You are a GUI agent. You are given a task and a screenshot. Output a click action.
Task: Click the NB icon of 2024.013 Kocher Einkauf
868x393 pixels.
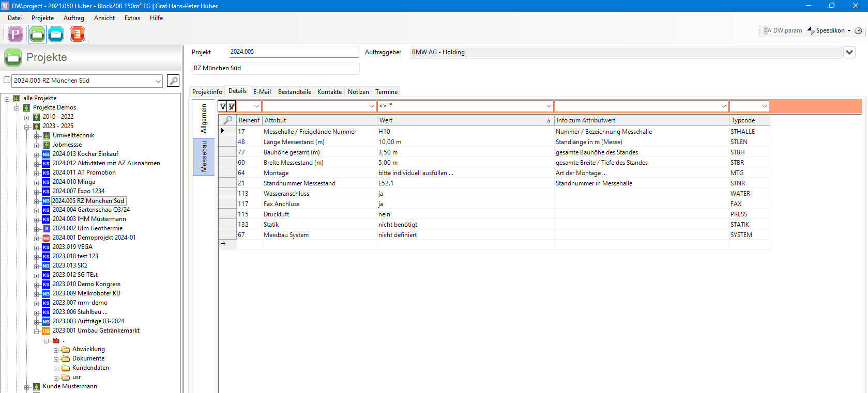pos(46,154)
